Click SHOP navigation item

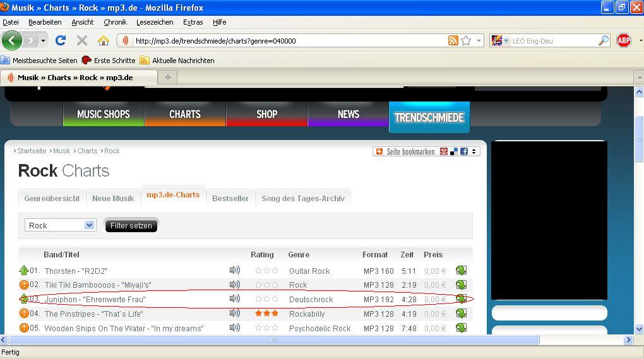[266, 114]
